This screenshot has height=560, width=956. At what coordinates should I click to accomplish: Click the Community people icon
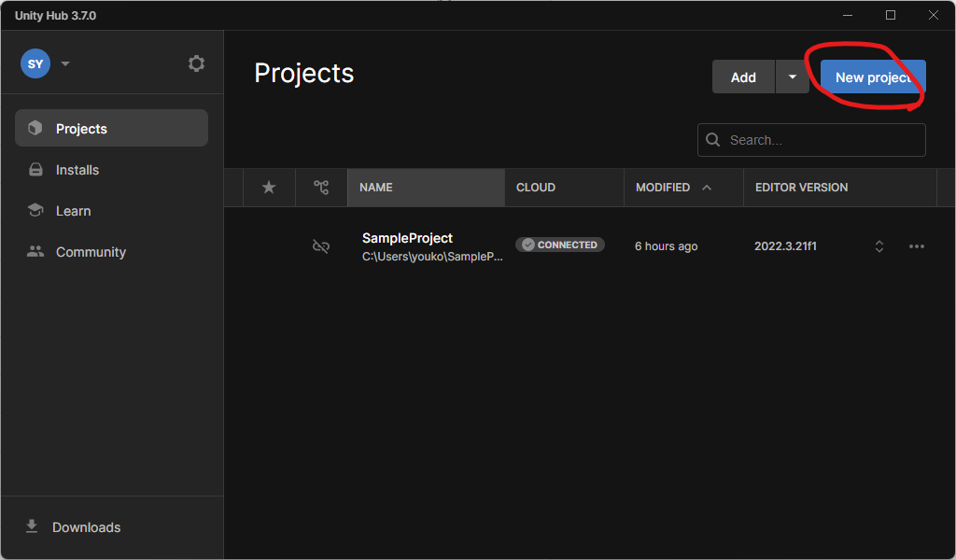pyautogui.click(x=35, y=251)
